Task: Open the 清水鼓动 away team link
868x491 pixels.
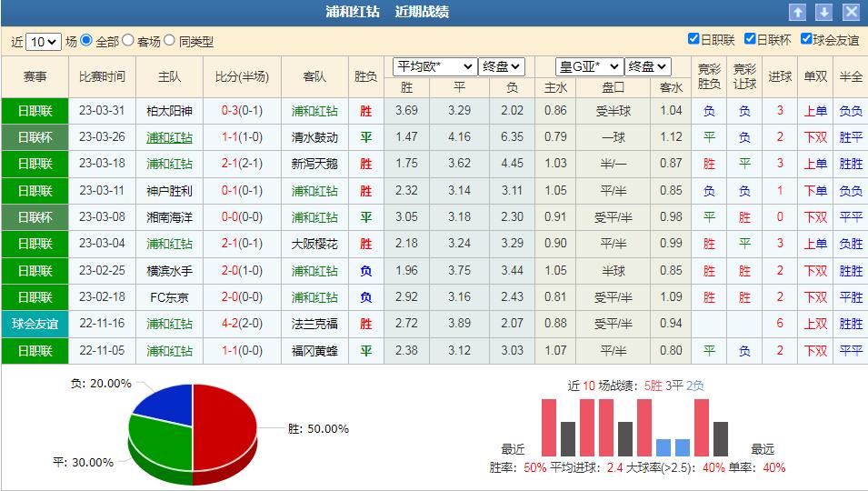Action: (x=314, y=137)
